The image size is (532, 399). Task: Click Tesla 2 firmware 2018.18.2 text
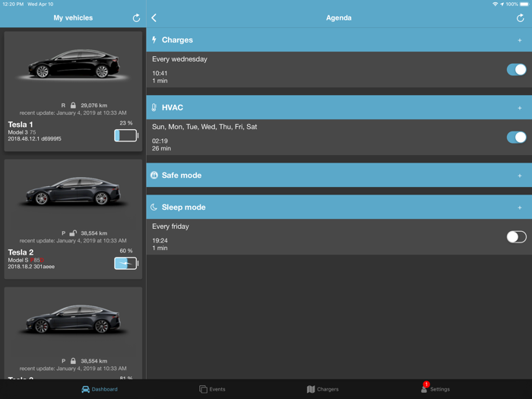(31, 267)
